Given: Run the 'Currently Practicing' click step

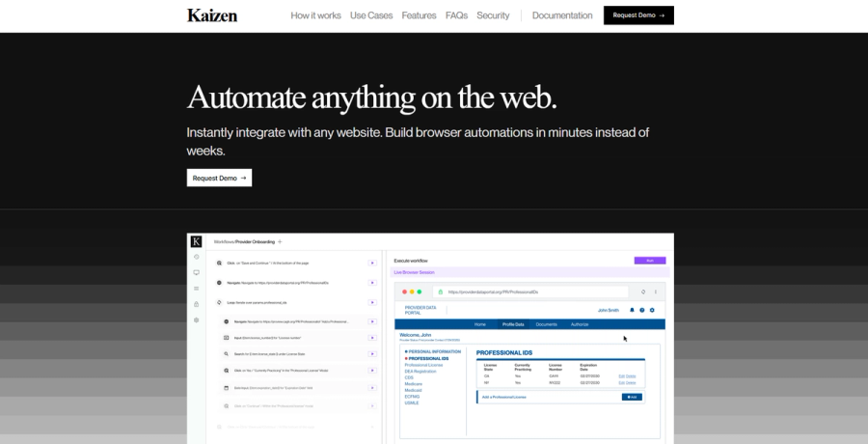Looking at the screenshot, I should (x=372, y=371).
